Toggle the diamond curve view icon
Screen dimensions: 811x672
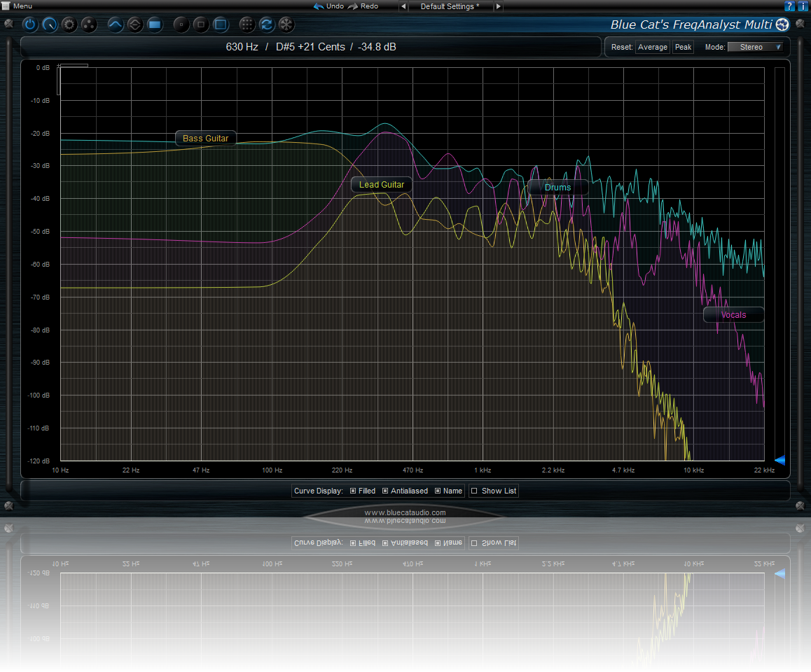(135, 24)
